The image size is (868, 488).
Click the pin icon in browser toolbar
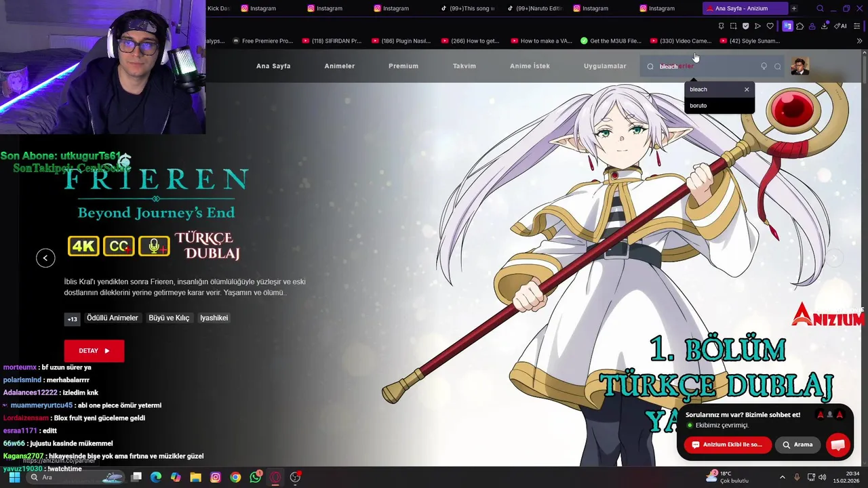[721, 26]
